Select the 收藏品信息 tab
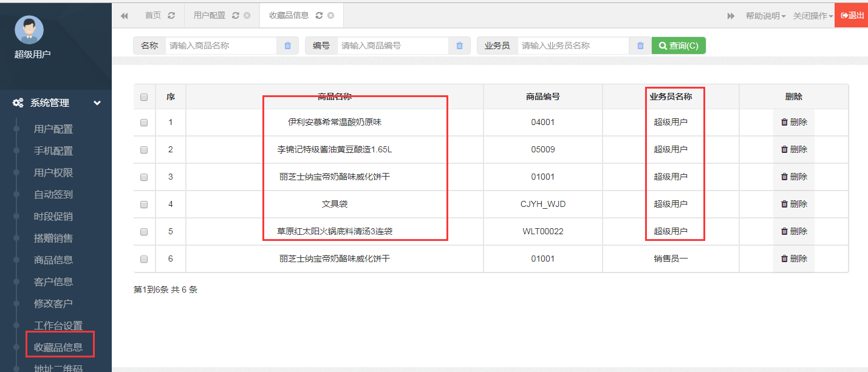The image size is (868, 372). 289,16
